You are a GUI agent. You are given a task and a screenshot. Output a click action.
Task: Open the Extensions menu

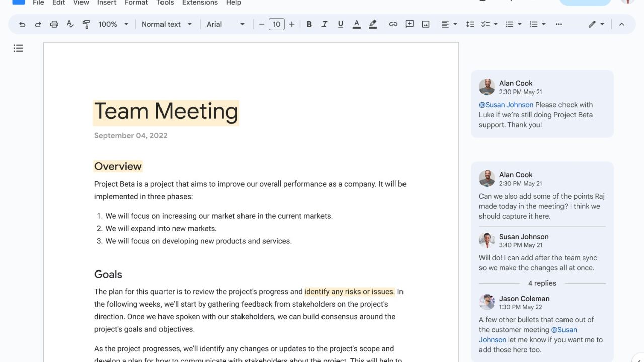click(200, 3)
